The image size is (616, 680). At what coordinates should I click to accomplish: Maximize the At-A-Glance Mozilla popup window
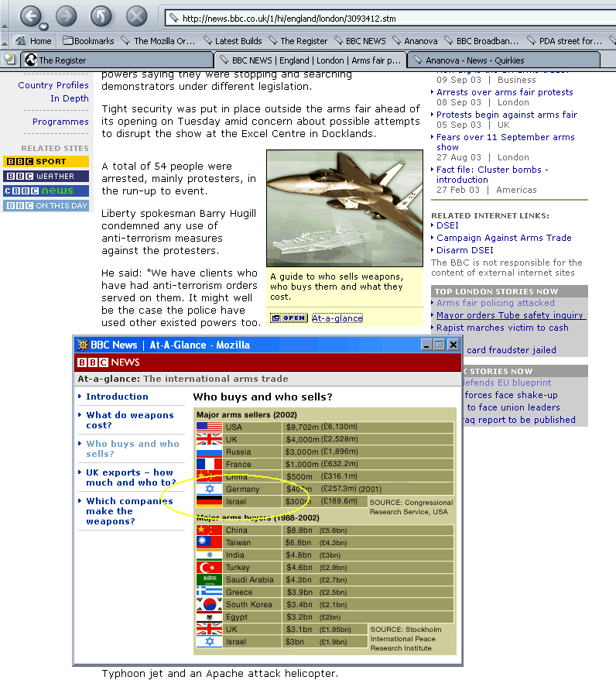click(x=440, y=345)
